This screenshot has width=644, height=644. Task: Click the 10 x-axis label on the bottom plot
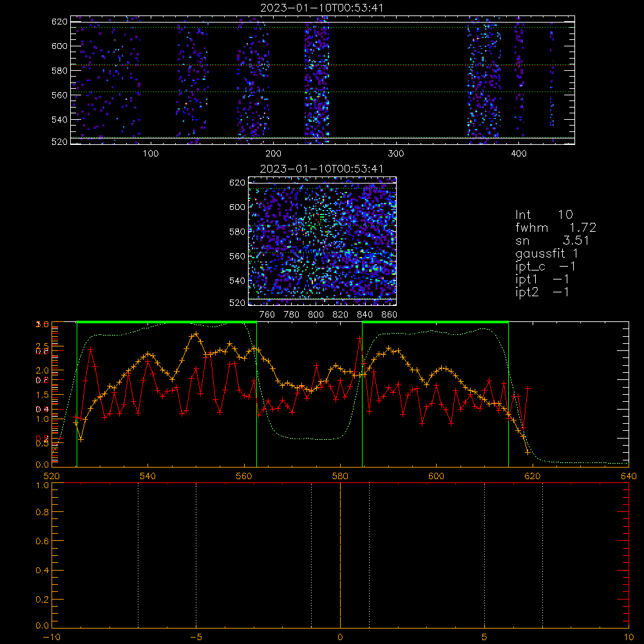629,638
